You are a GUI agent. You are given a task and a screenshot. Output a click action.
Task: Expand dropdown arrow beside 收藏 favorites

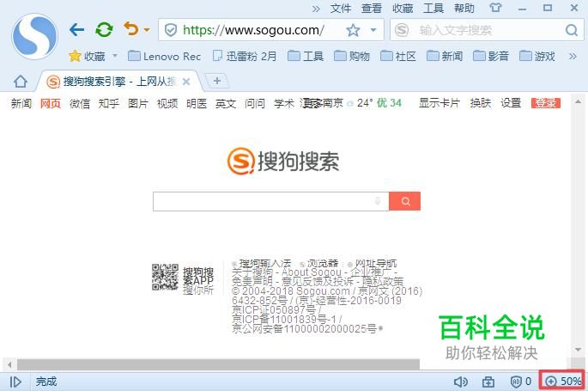coord(115,56)
